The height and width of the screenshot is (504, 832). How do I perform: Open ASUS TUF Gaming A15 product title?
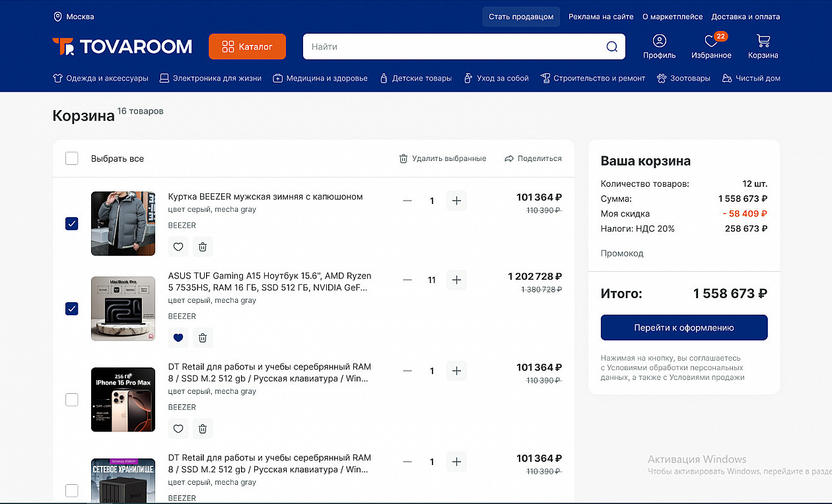(x=270, y=282)
